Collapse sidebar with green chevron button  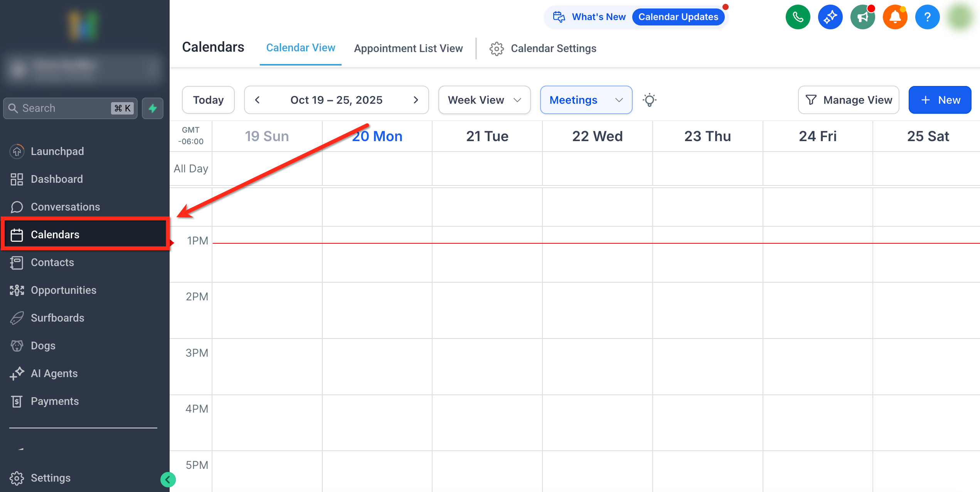click(x=168, y=480)
